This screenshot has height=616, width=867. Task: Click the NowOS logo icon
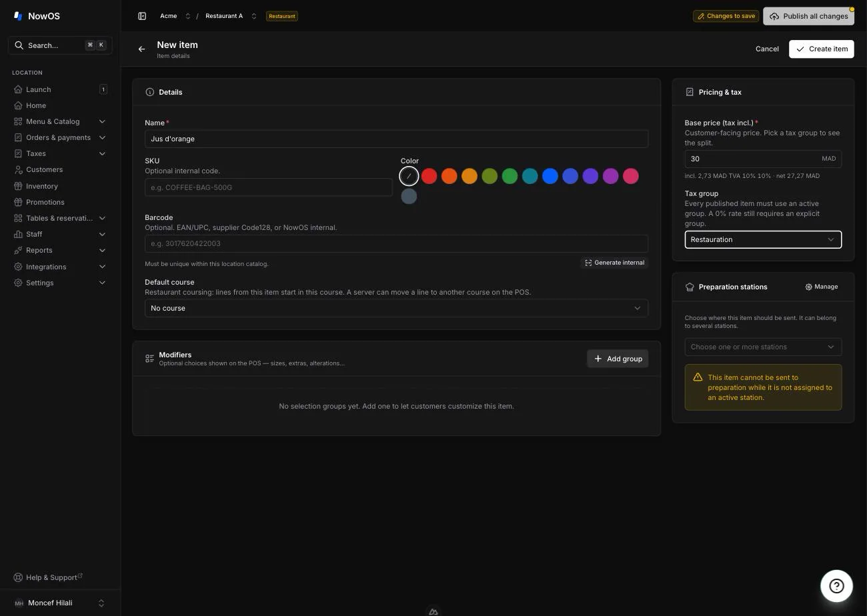click(x=18, y=16)
